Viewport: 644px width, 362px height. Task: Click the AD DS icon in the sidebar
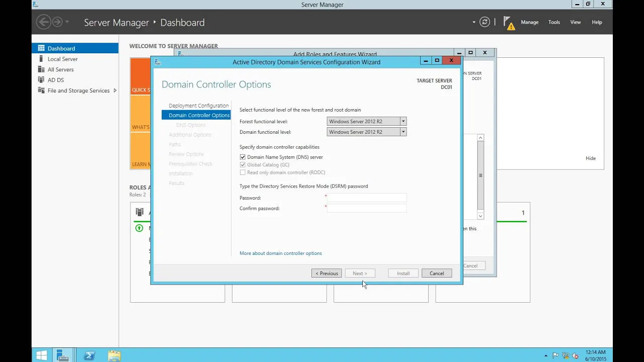pyautogui.click(x=42, y=80)
